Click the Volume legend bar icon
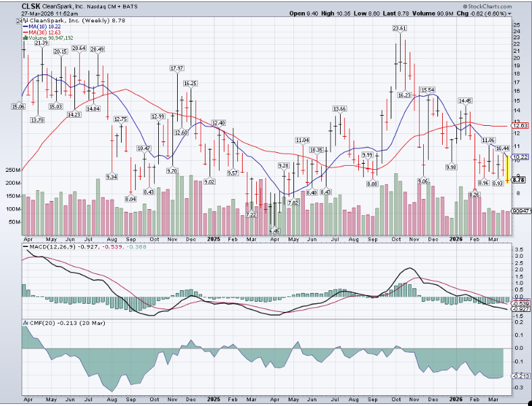Image resolution: width=532 pixels, height=406 pixels. [24, 39]
